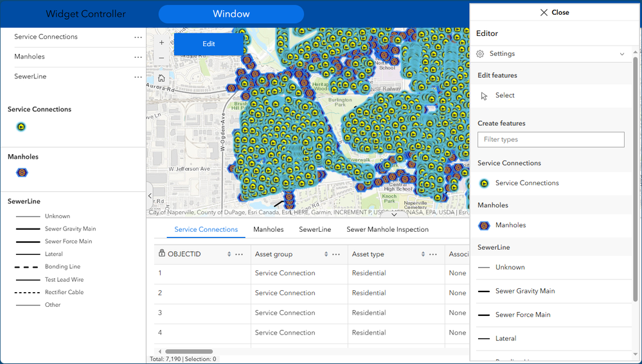Viewport: 642px width, 364px height.
Task: Click the Settings gear icon
Action: 480,54
